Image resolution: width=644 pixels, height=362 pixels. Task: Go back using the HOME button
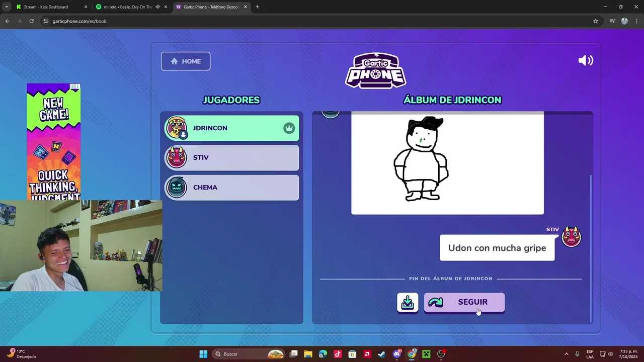[186, 61]
